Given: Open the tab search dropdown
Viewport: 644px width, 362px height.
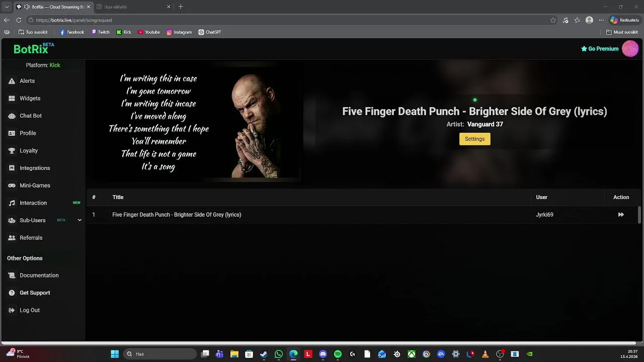Looking at the screenshot, I should tap(7, 7).
